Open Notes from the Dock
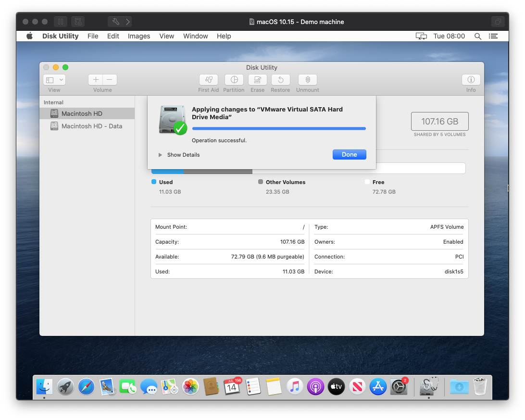 coord(274,387)
